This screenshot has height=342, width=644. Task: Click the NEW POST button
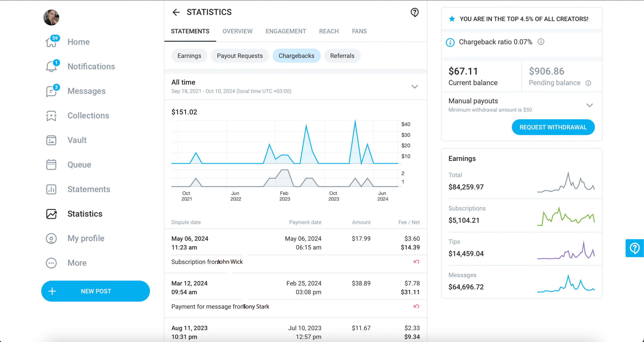click(x=96, y=291)
